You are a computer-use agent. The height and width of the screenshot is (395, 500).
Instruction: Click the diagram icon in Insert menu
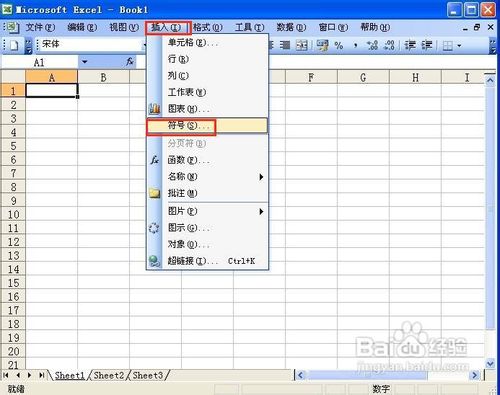click(154, 228)
